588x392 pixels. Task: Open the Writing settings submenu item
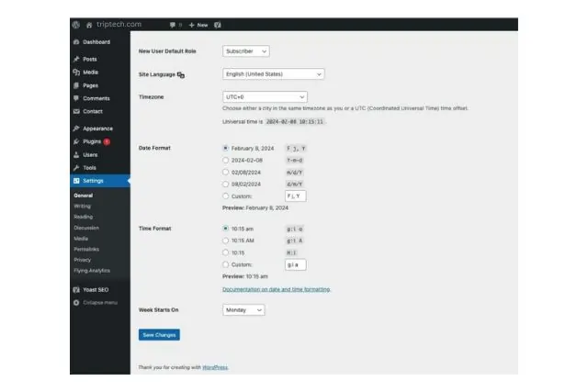[x=82, y=207]
